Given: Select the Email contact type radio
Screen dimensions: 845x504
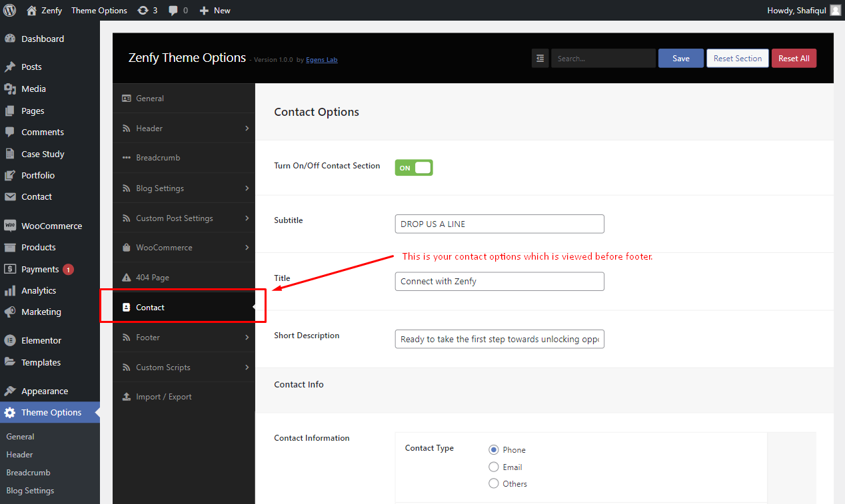Looking at the screenshot, I should click(x=494, y=467).
